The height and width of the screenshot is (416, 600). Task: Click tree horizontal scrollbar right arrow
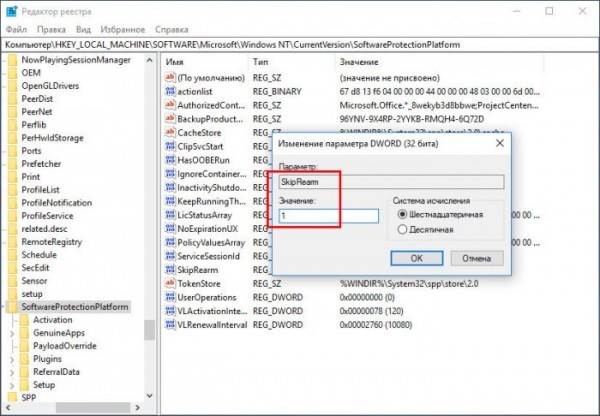138,408
